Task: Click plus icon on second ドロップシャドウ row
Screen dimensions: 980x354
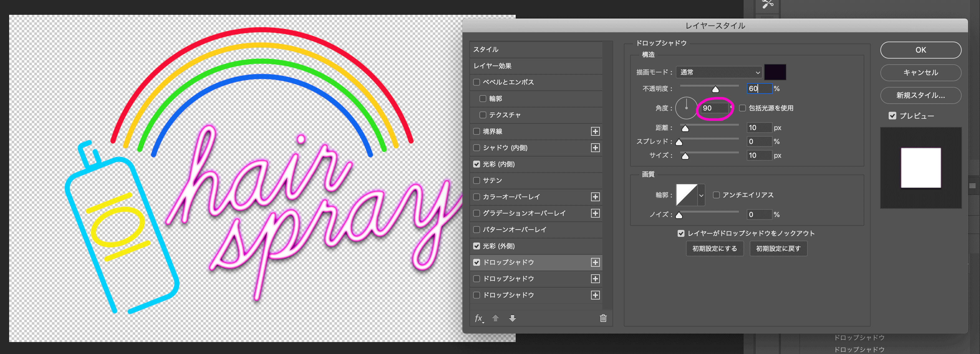Action: pos(595,279)
